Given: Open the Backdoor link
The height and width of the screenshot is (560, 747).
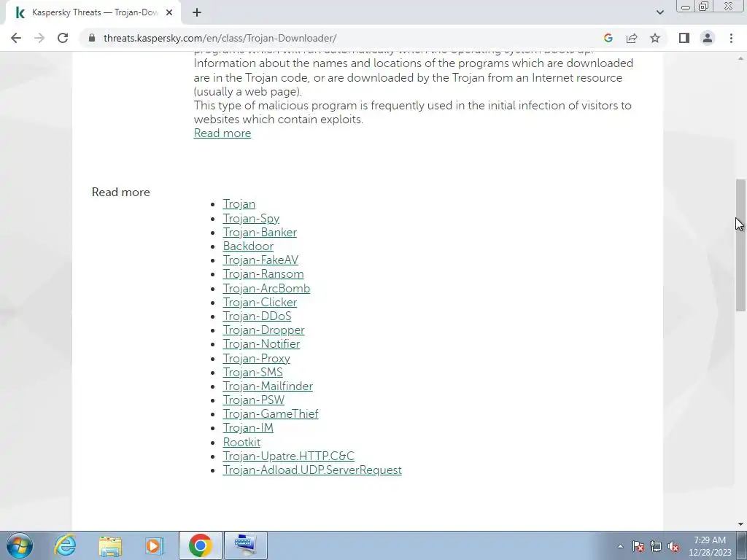Looking at the screenshot, I should (x=248, y=246).
